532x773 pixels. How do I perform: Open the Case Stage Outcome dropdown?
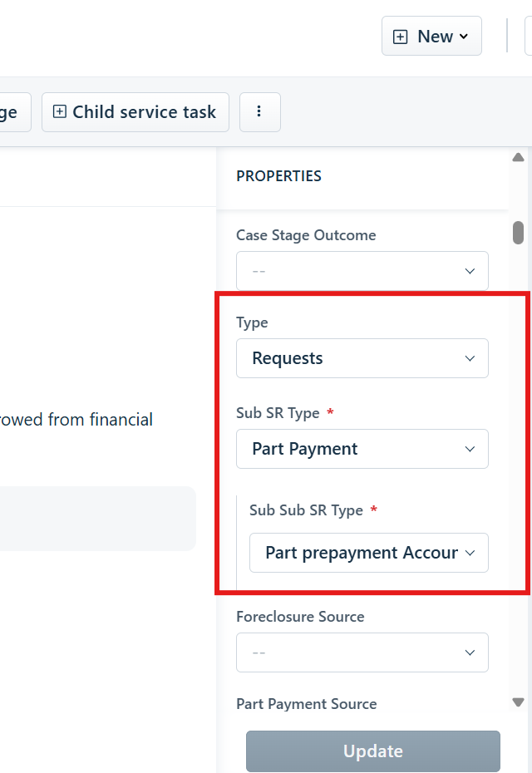click(x=362, y=271)
